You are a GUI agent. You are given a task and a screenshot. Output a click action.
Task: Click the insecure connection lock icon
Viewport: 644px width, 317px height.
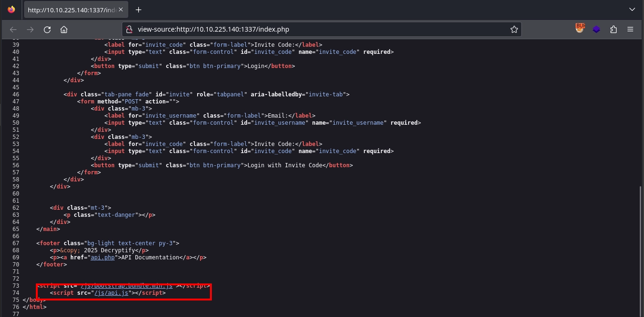click(130, 29)
